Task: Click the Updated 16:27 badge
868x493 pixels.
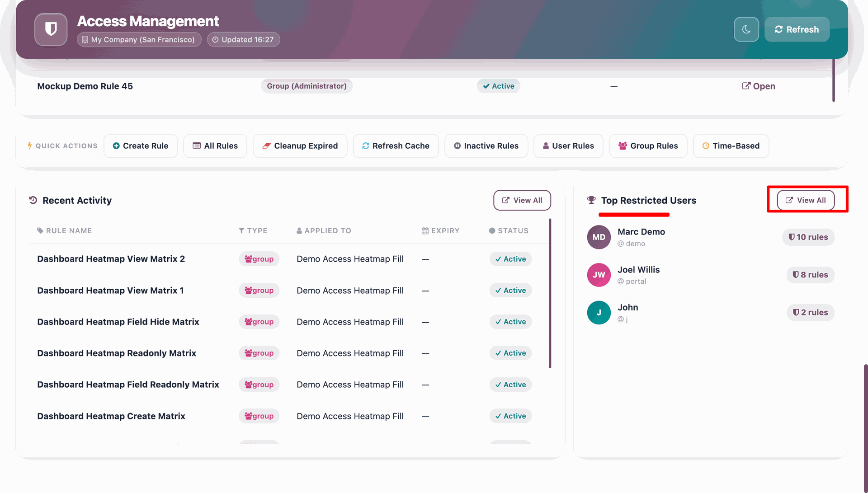Action: pos(243,39)
